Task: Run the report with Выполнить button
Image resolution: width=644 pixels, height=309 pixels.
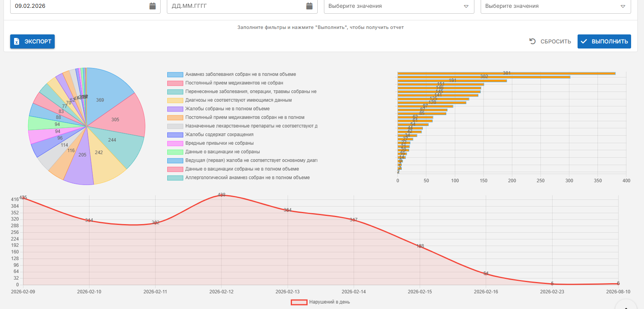Action: 604,41
